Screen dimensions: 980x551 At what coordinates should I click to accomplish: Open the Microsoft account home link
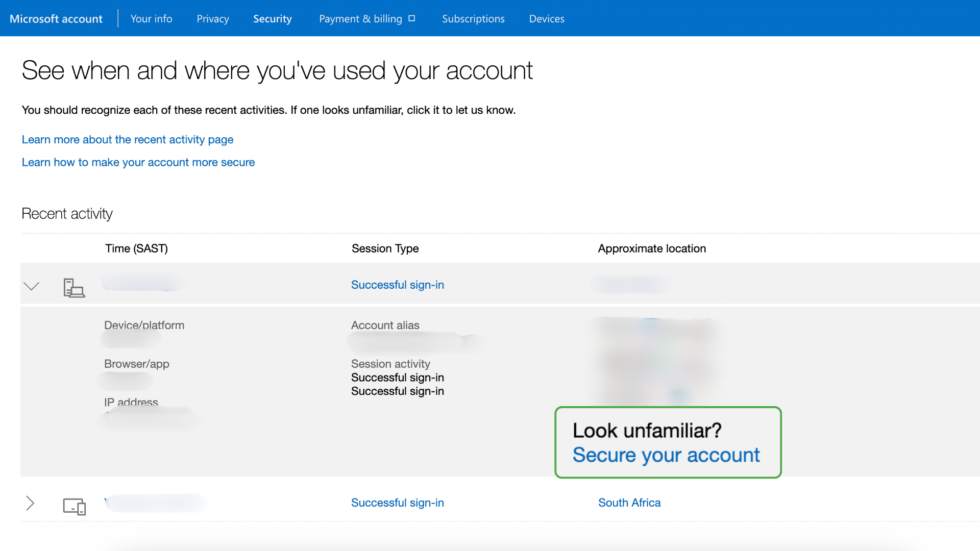[x=56, y=19]
